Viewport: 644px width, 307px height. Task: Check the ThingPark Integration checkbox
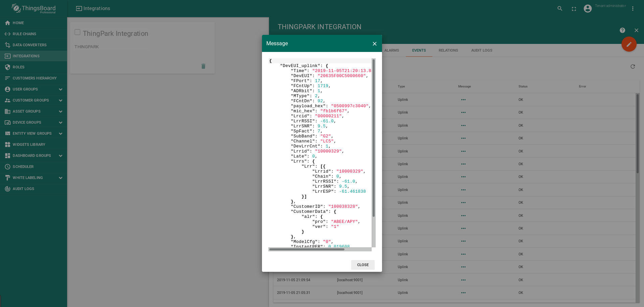tap(77, 33)
